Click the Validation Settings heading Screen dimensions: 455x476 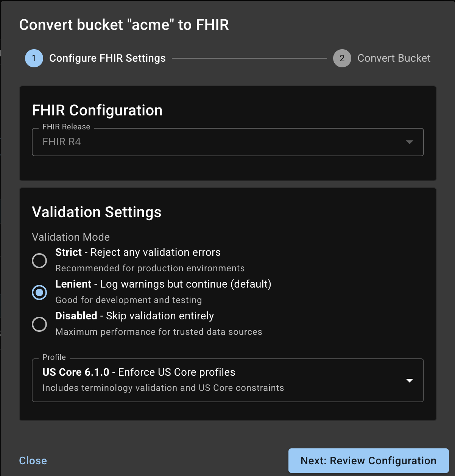[x=97, y=212]
